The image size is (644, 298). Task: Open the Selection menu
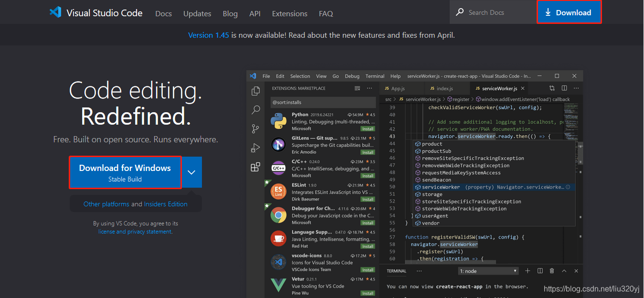[x=300, y=76]
